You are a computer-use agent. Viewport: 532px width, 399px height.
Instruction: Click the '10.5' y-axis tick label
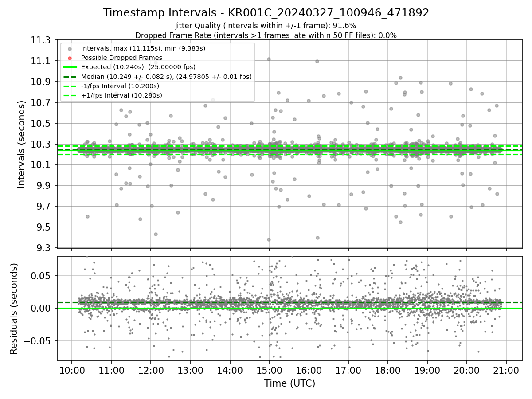pyautogui.click(x=41, y=124)
